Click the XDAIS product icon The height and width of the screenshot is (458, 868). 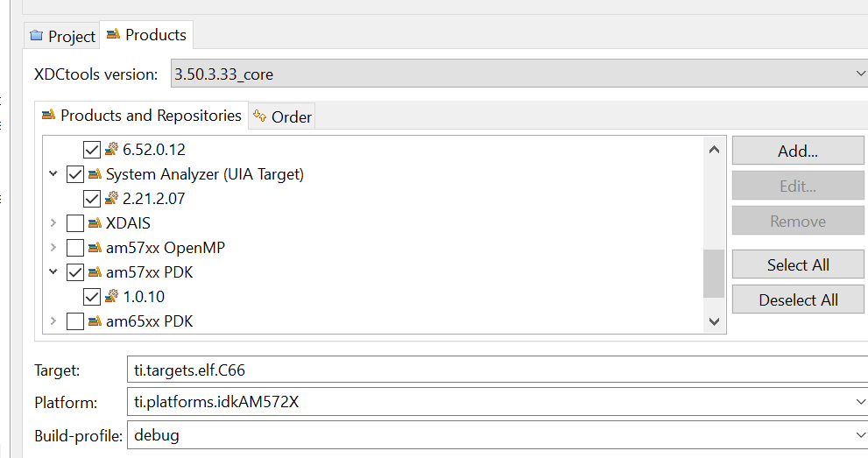pyautogui.click(x=95, y=223)
